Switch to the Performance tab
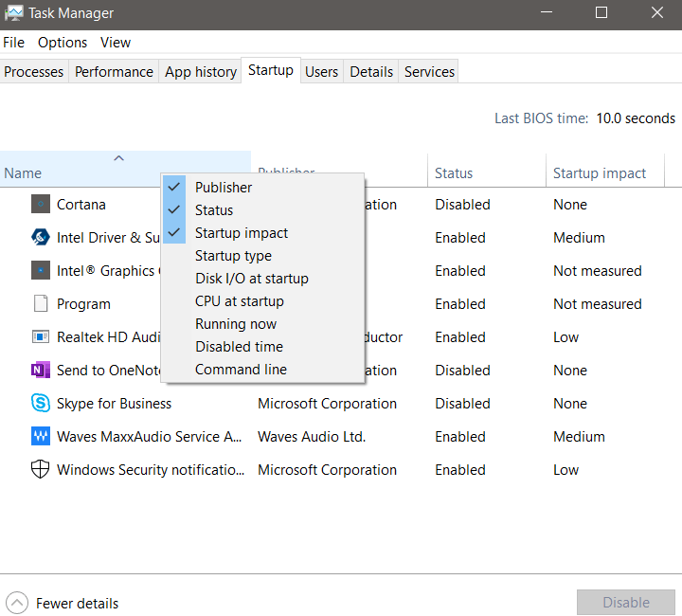Image resolution: width=682 pixels, height=616 pixels. click(x=114, y=71)
